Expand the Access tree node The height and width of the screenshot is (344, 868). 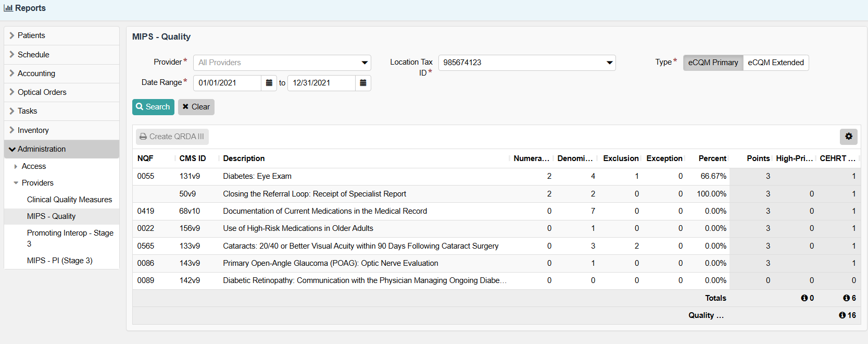tap(16, 166)
